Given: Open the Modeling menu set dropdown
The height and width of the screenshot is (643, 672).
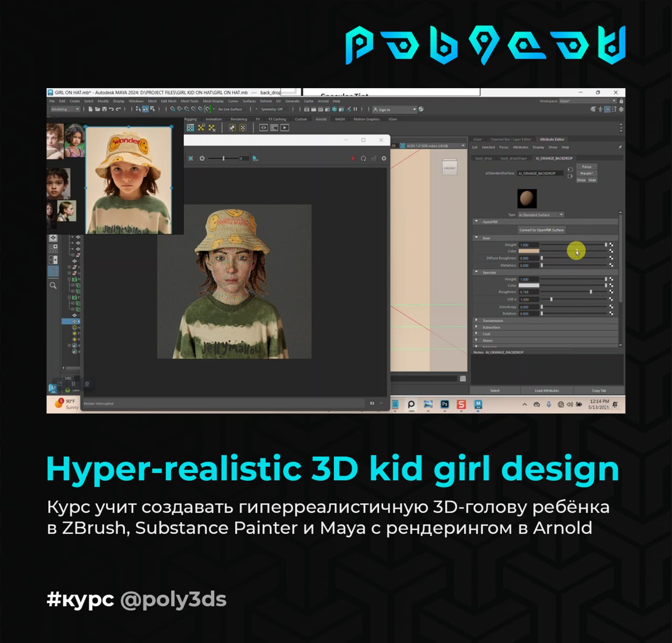Looking at the screenshot, I should 65,109.
